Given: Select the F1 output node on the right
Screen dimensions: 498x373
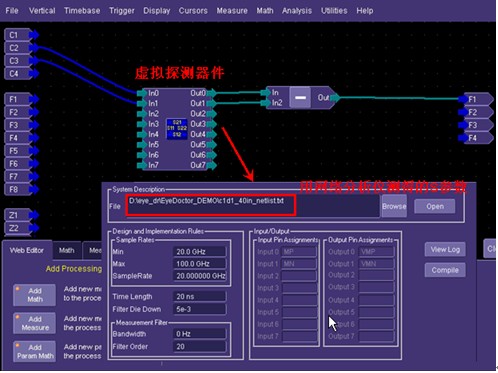Looking at the screenshot, I should [x=476, y=99].
